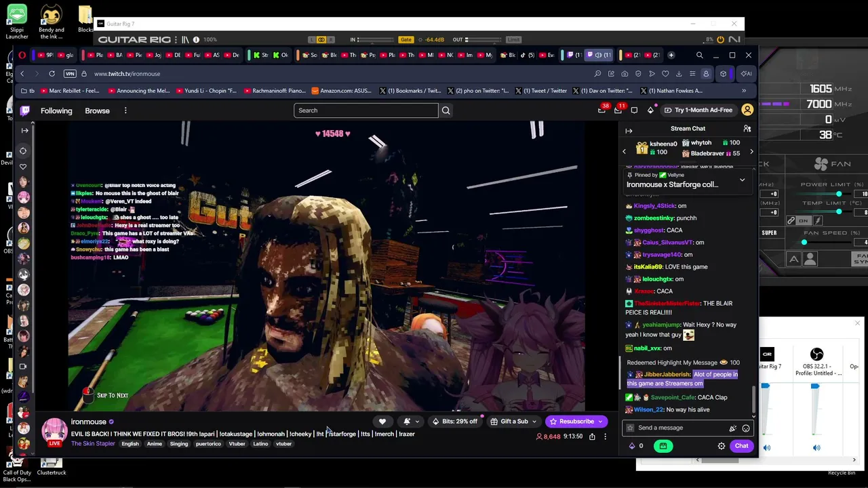This screenshot has width=868, height=488.
Task: Share the ironmouse stream
Action: 592,436
